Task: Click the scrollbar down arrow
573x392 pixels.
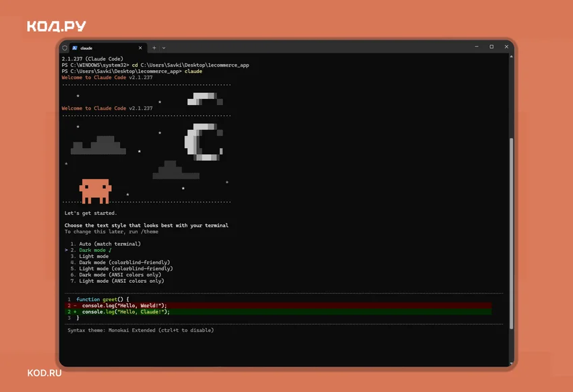Action: coord(511,364)
